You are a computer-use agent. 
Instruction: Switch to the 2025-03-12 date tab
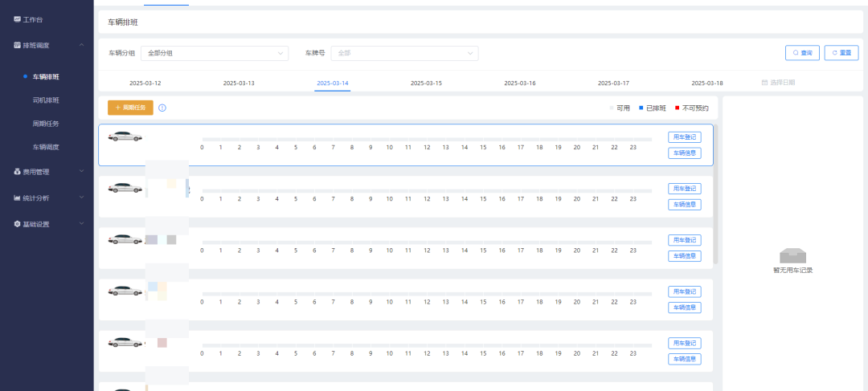tap(145, 83)
